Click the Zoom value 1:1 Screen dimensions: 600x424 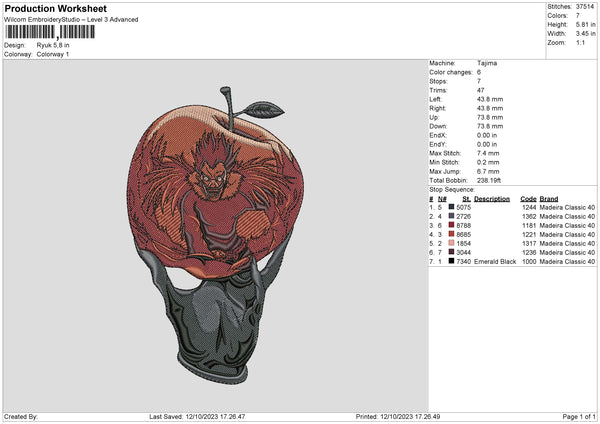tap(580, 42)
